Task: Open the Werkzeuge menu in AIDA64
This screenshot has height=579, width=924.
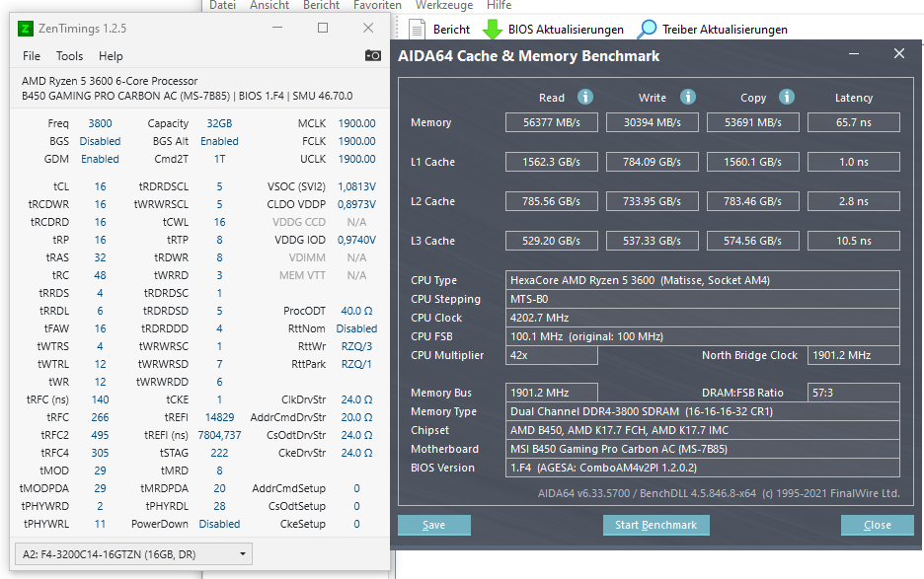Action: pos(443,5)
